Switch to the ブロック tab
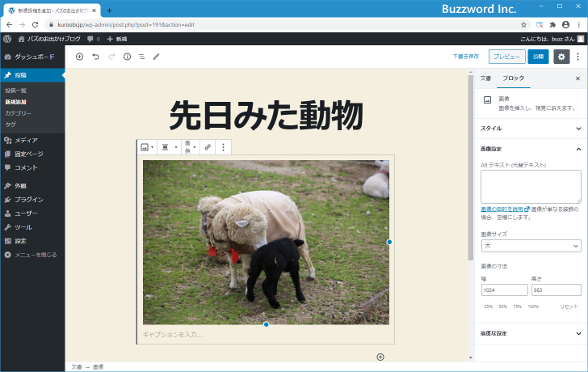588x372 pixels. 514,78
